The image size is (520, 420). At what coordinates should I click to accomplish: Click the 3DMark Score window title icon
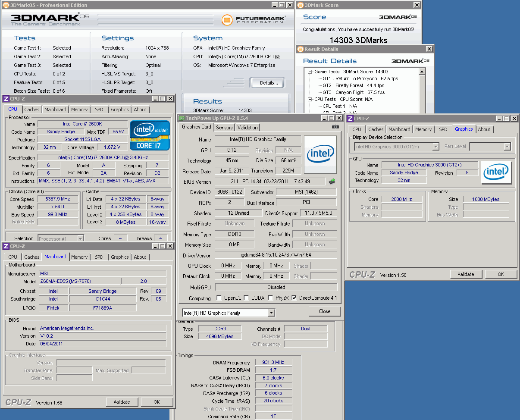click(x=300, y=5)
